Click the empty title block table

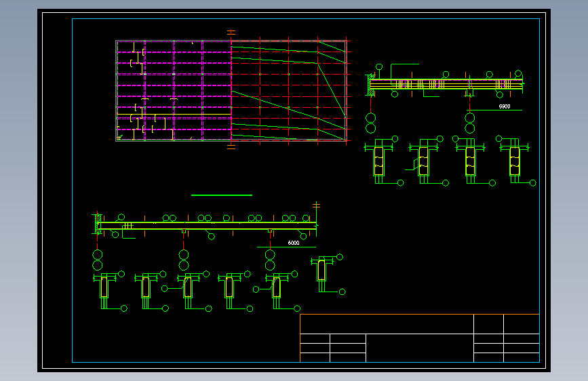click(x=420, y=338)
